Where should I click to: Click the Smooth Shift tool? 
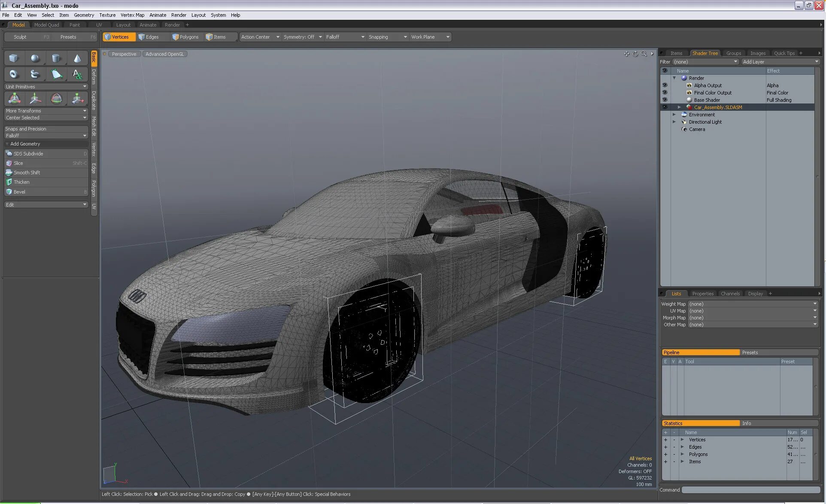point(46,173)
